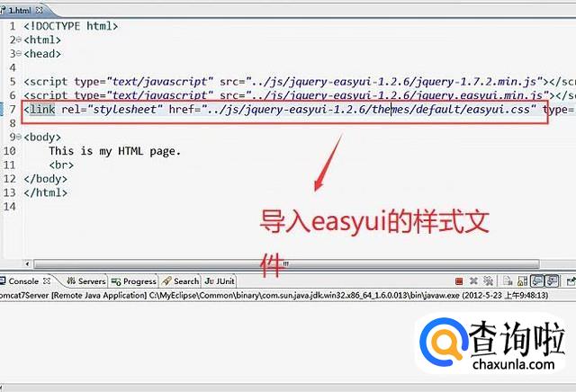This screenshot has width=576, height=392.
Task: Toggle Show Console When Standard Error Changes
Action: [552, 281]
